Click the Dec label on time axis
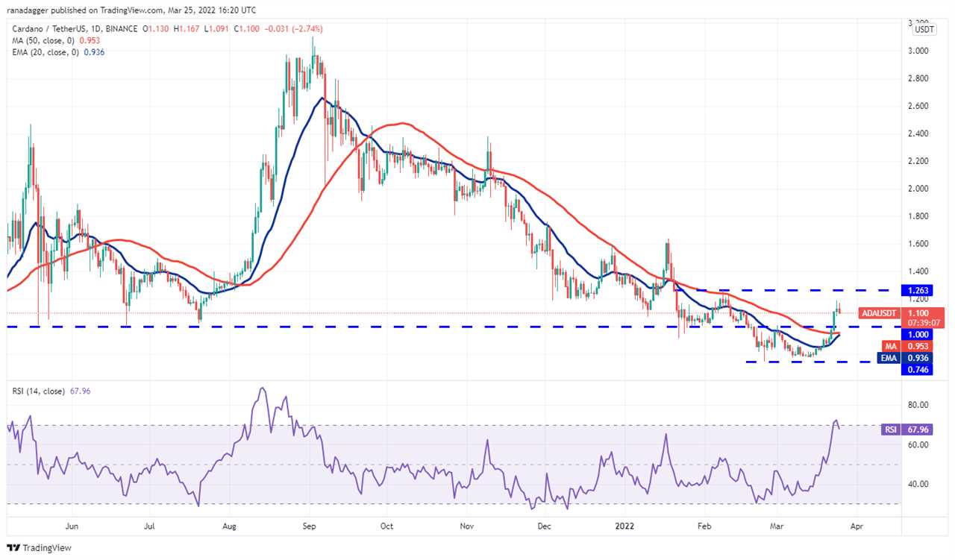This screenshot has height=560, width=955. click(x=544, y=526)
